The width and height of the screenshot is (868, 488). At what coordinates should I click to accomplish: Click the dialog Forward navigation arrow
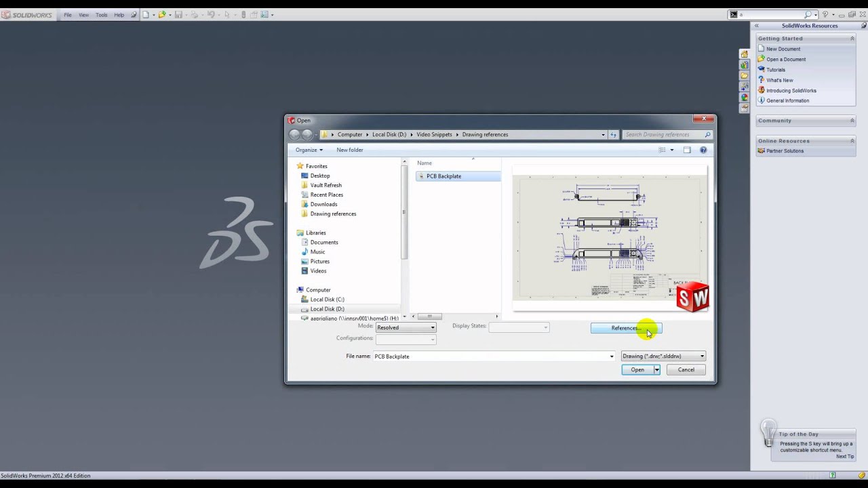307,134
